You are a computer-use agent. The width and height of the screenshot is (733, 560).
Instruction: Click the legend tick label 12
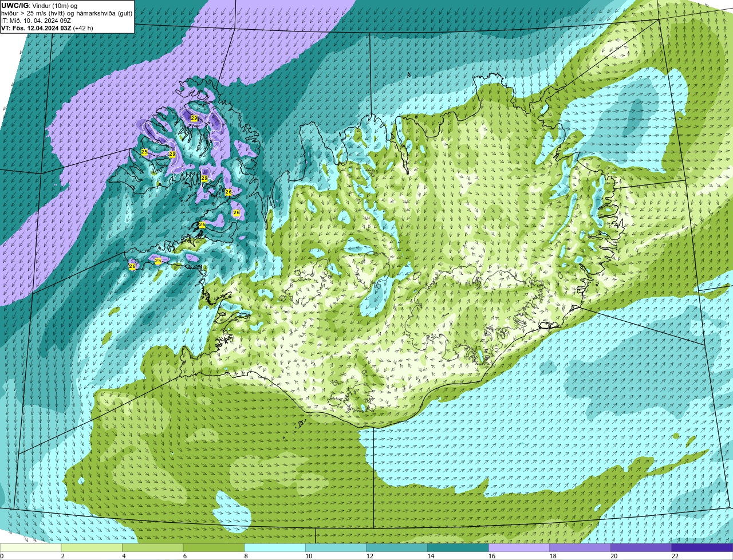(369, 556)
